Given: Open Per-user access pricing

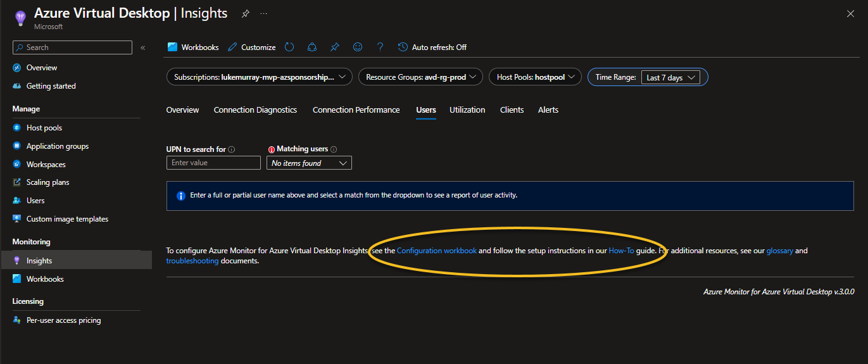Looking at the screenshot, I should click(63, 320).
